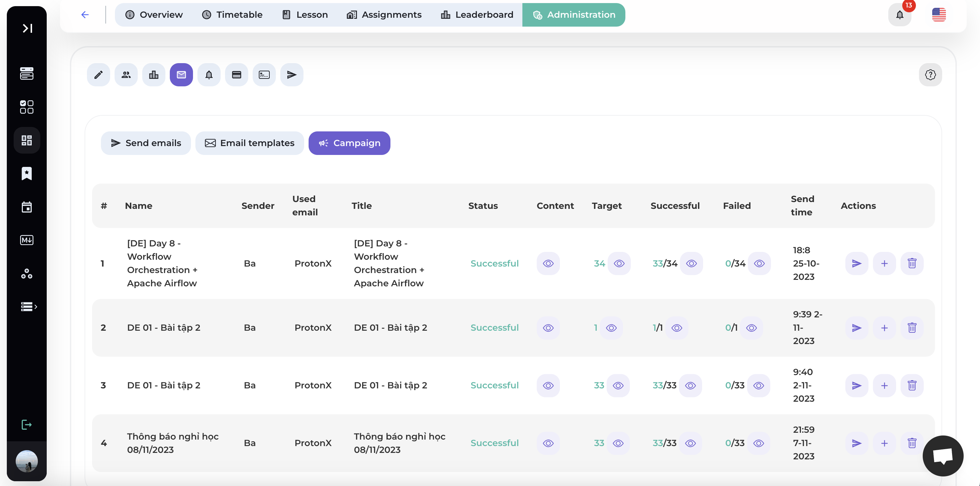View failed list for 0/34 campaign
980x486 pixels.
[759, 263]
